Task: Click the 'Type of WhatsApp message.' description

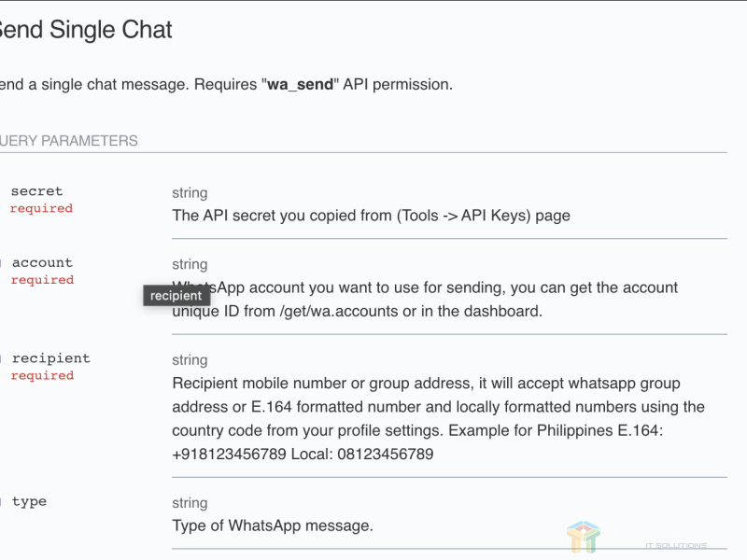Action: click(x=273, y=525)
